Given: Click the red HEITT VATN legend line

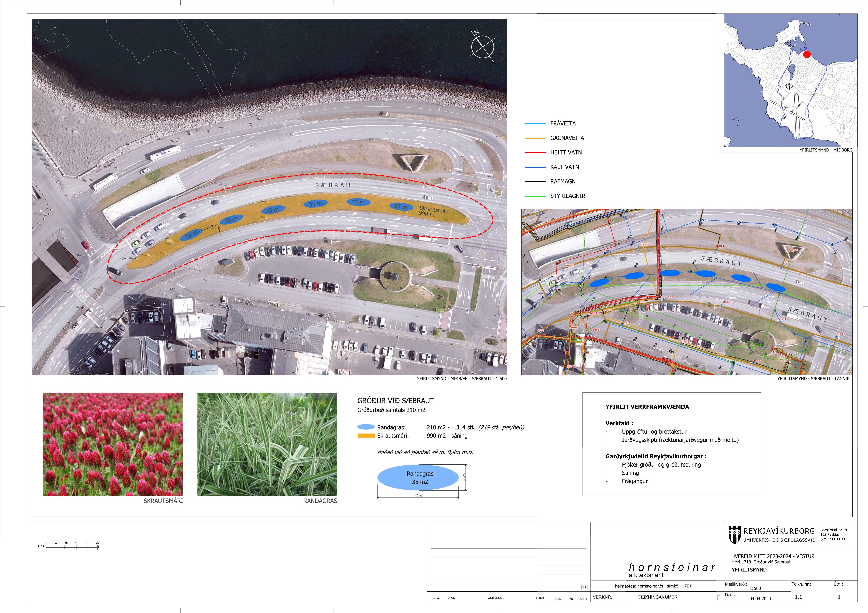Looking at the screenshot, I should pyautogui.click(x=535, y=153).
